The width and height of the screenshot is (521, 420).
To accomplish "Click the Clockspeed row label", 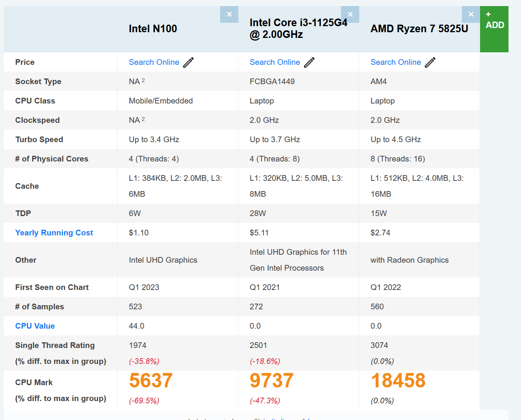I will 38,120.
